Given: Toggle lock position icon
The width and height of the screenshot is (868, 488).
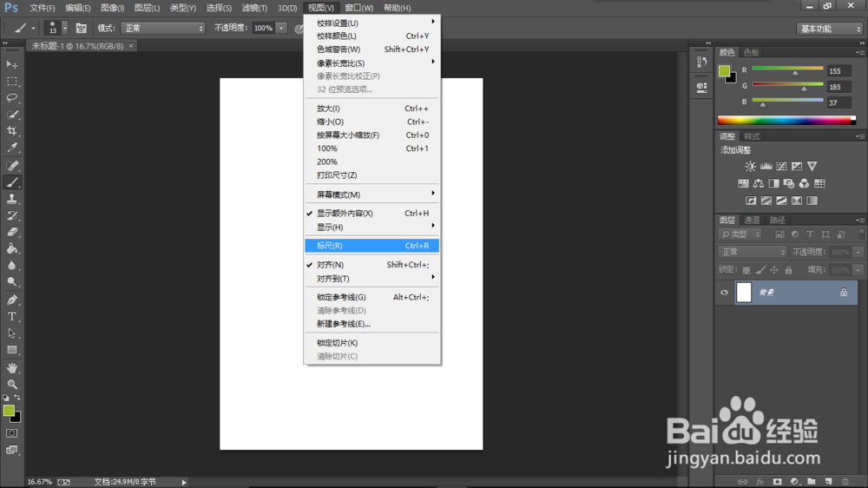Looking at the screenshot, I should coord(774,270).
